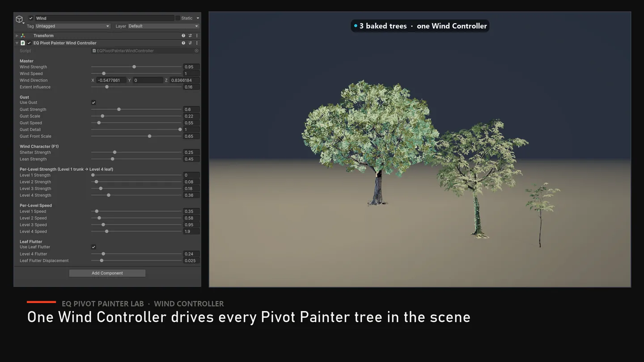Image resolution: width=644 pixels, height=362 pixels.
Task: Collapse the EQ Pivot Painter Wind Controller foldout
Action: pyautogui.click(x=17, y=43)
